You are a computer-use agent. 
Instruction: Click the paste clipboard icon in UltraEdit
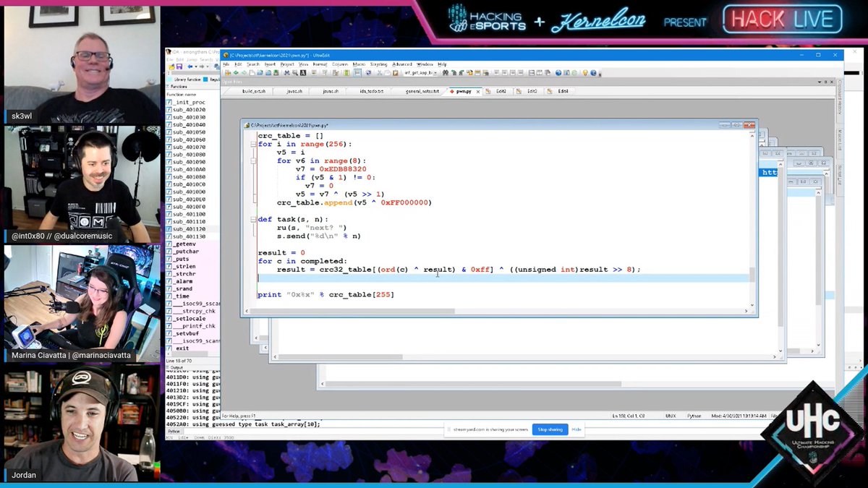point(395,72)
